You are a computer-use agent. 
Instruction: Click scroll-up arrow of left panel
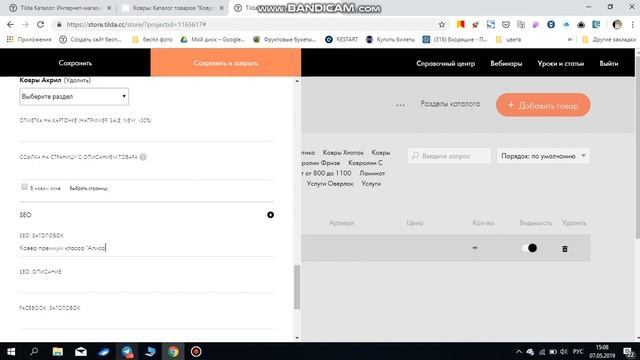pos(297,81)
